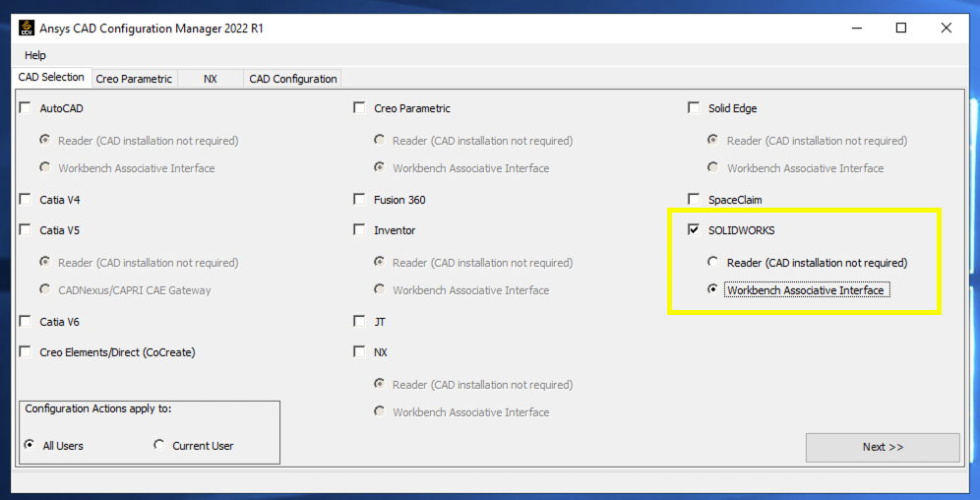Select Creo Parametric Workbench Associative Interface radio
Viewport: 980px width, 500px height.
coord(379,167)
